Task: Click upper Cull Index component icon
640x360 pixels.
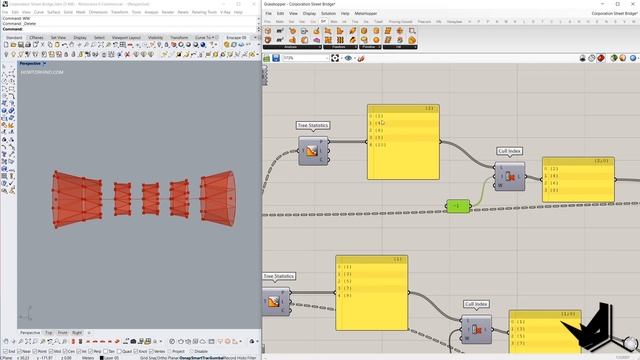Action: click(510, 177)
